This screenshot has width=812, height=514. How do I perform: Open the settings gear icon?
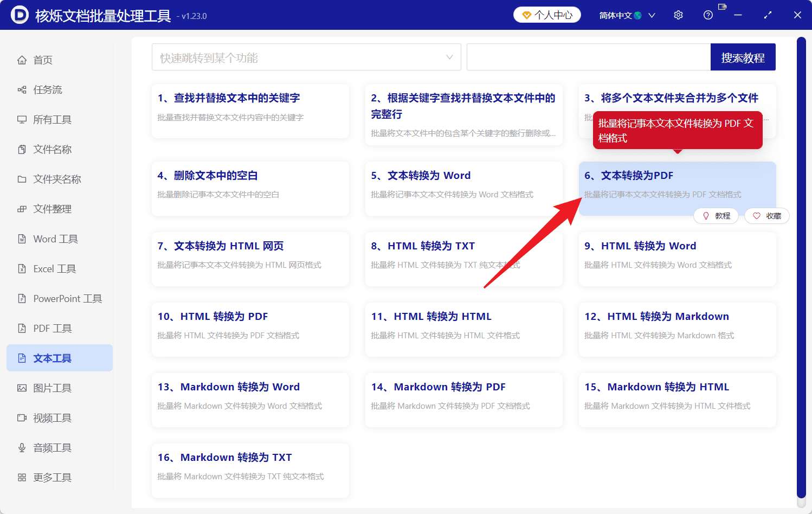[x=678, y=15]
